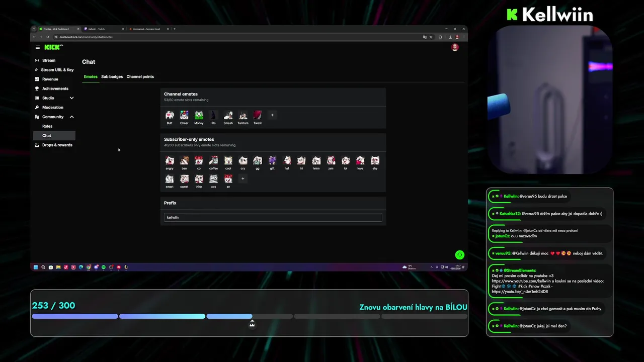Open the hamburger menu beside Kick logo
This screenshot has width=644, height=362.
click(x=38, y=47)
